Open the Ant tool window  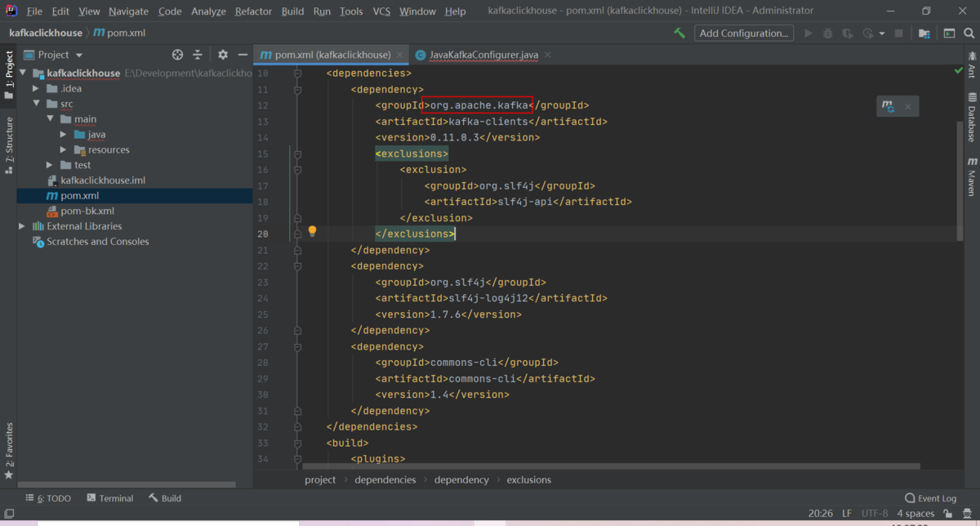pos(972,65)
